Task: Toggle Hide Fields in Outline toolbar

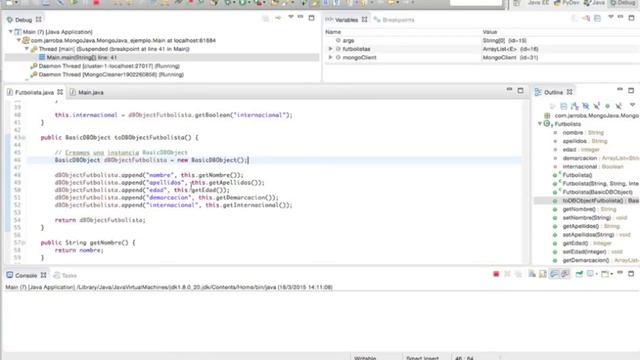Action: [586, 106]
